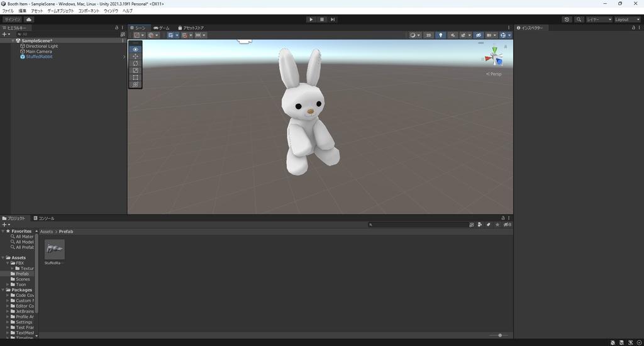The image size is (644, 346).
Task: Open search by label filter in Project
Action: (x=488, y=225)
